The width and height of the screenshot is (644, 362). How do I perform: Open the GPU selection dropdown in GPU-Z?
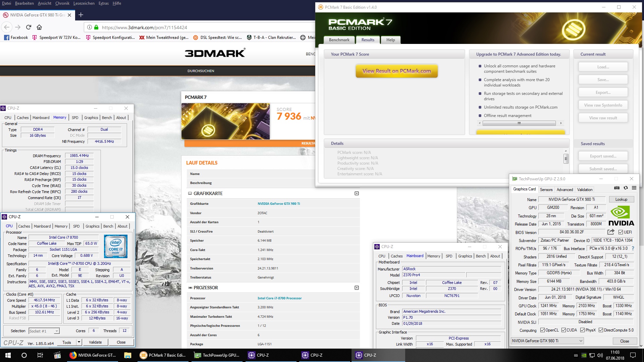[x=547, y=341]
